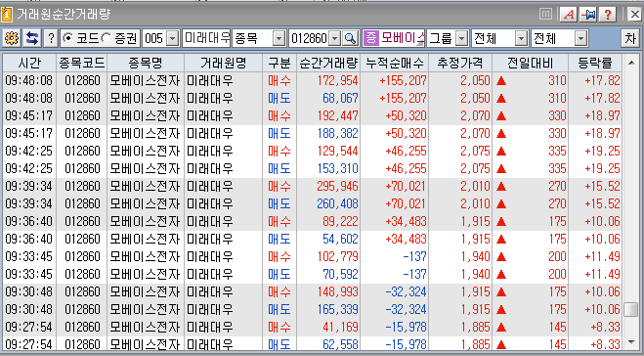644x356 pixels.
Task: Select the 증권 radio button
Action: (106, 38)
